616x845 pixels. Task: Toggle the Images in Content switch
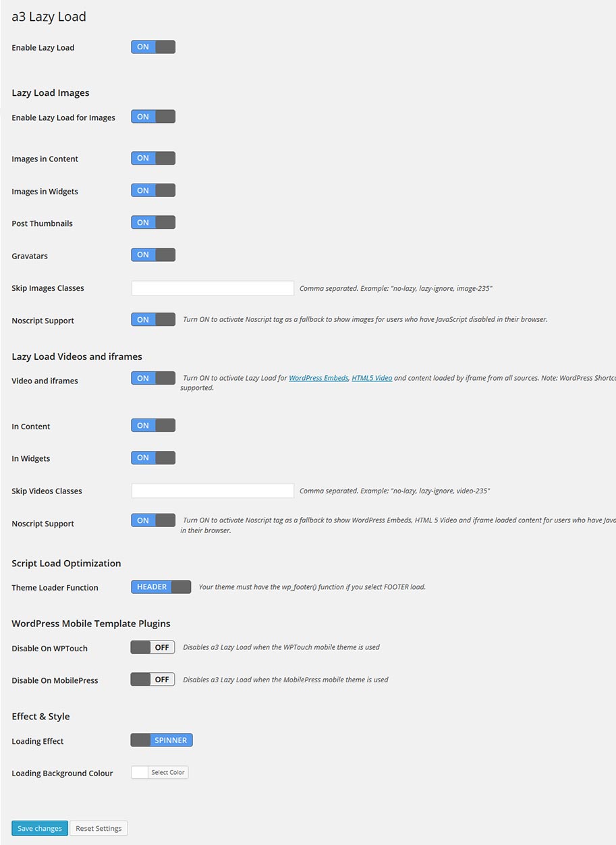[x=153, y=159]
